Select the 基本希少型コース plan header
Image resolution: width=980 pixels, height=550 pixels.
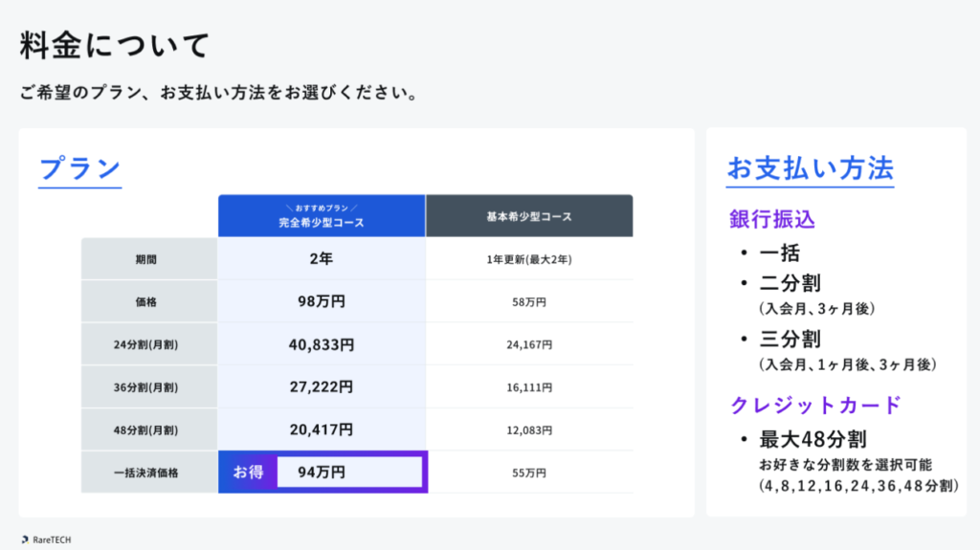click(x=529, y=216)
